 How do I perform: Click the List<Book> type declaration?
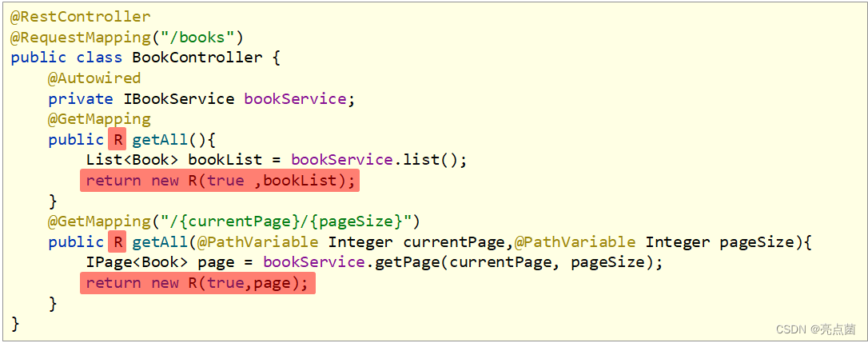(132, 160)
